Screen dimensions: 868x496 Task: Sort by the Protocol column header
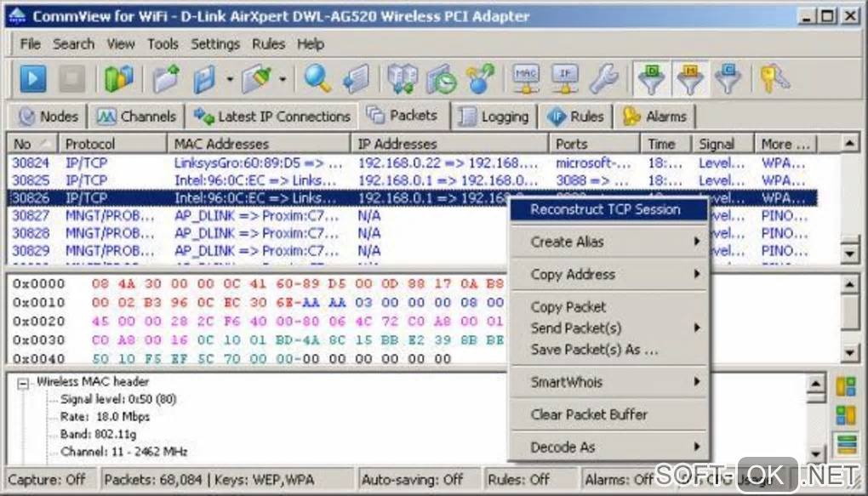(112, 144)
